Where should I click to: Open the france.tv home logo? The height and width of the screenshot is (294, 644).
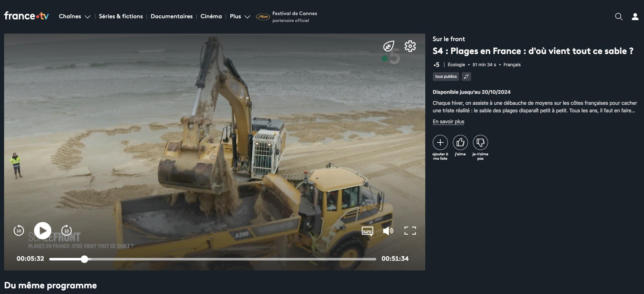click(27, 16)
